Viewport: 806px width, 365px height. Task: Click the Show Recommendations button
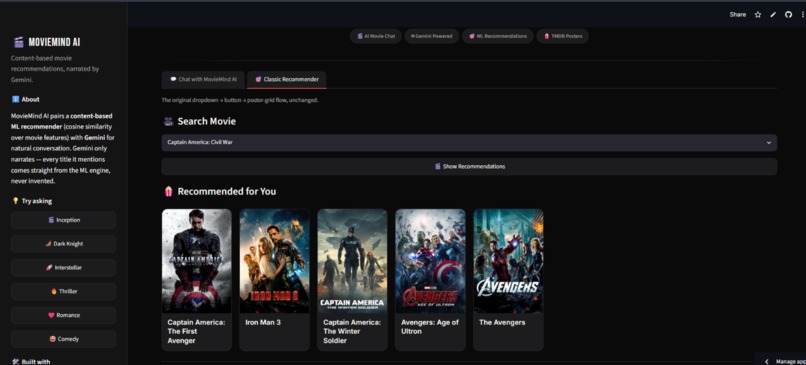click(x=469, y=167)
